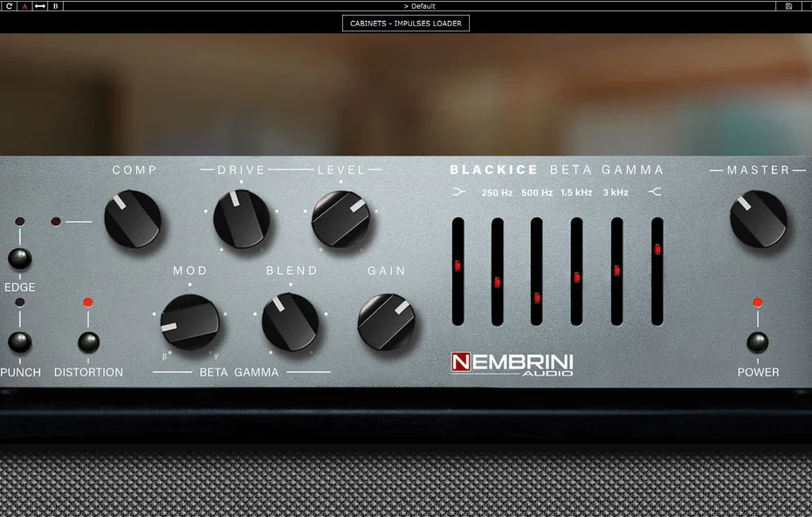Toggle the POWER switch
The image size is (812, 517).
coord(757,342)
